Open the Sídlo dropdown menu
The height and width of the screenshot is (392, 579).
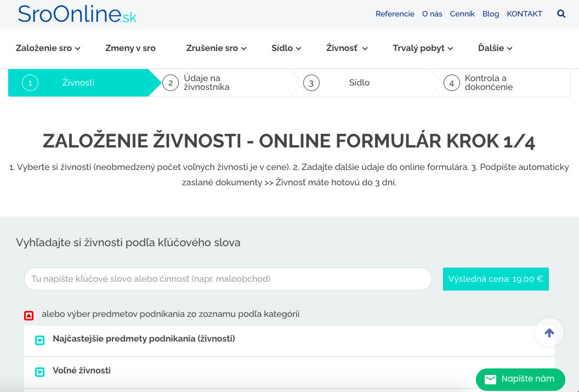click(x=286, y=48)
